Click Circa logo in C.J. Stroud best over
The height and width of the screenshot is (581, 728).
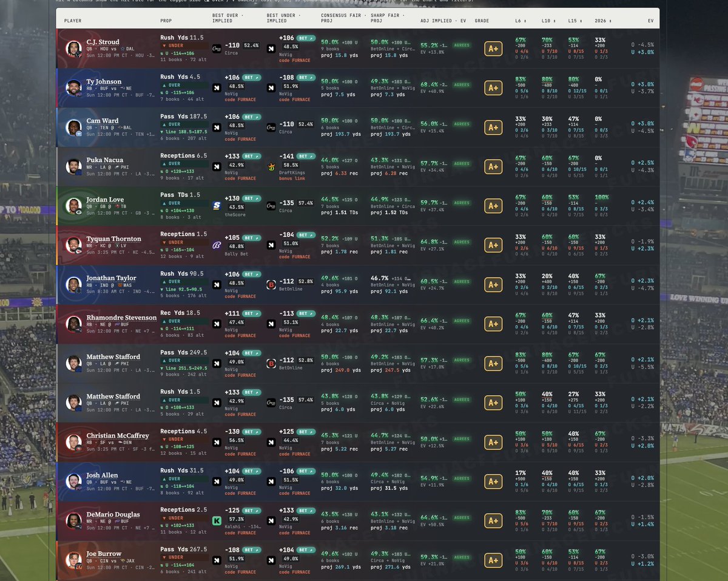[x=217, y=49]
